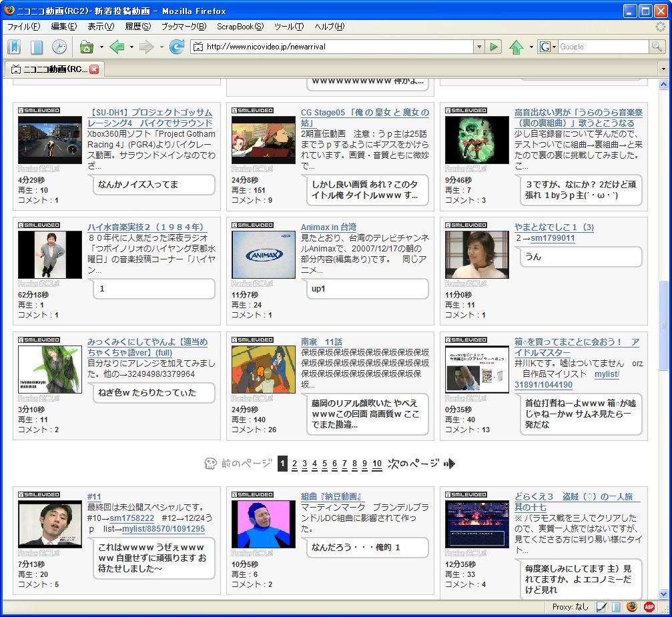Open the ツール(T) menu
The height and width of the screenshot is (617, 672).
coord(289,27)
